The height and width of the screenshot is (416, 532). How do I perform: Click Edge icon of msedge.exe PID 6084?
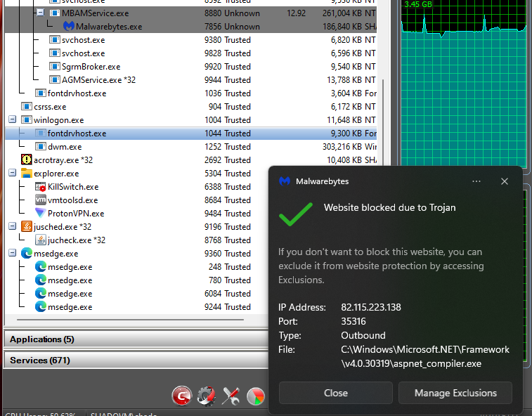40,293
